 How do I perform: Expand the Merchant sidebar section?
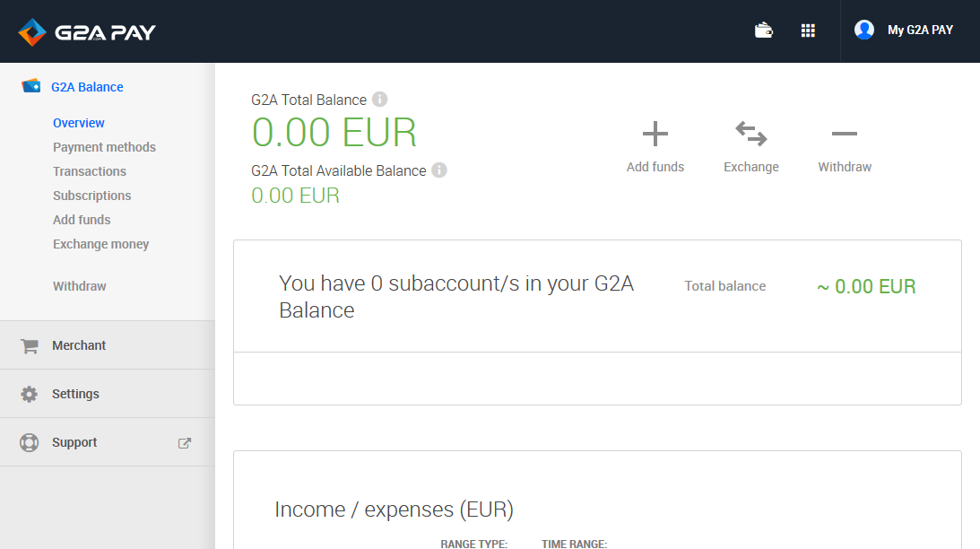[108, 345]
